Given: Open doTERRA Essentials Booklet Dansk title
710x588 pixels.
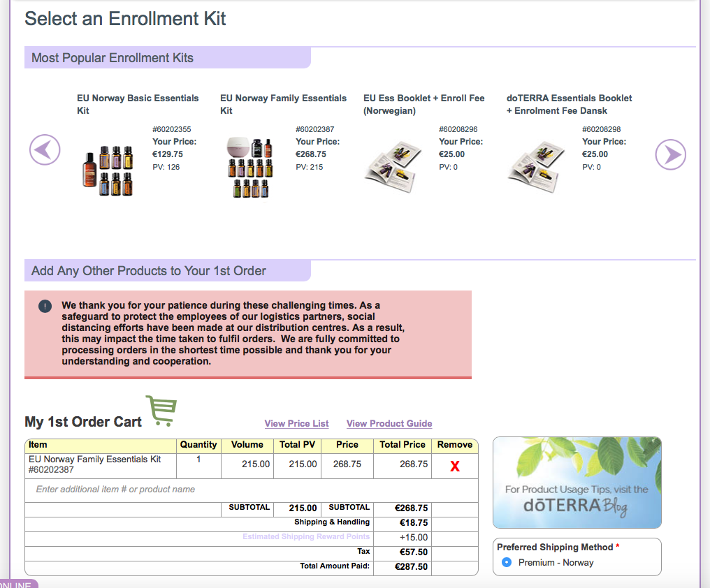Looking at the screenshot, I should pos(569,104).
